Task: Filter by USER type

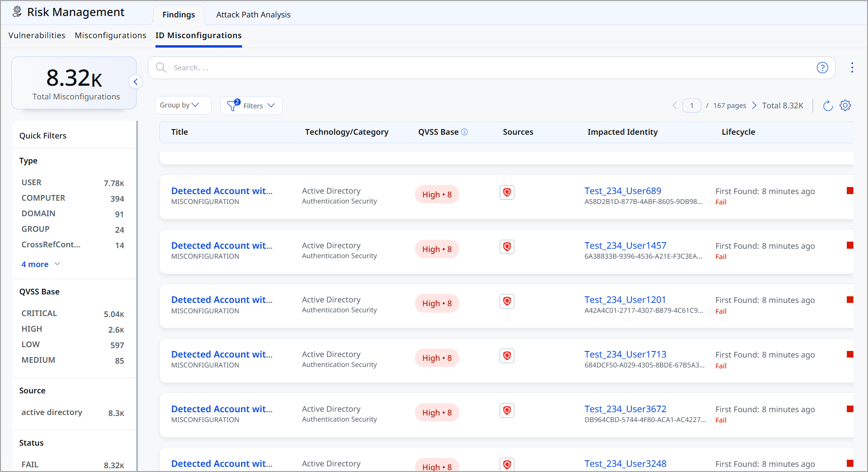Action: 32,182
